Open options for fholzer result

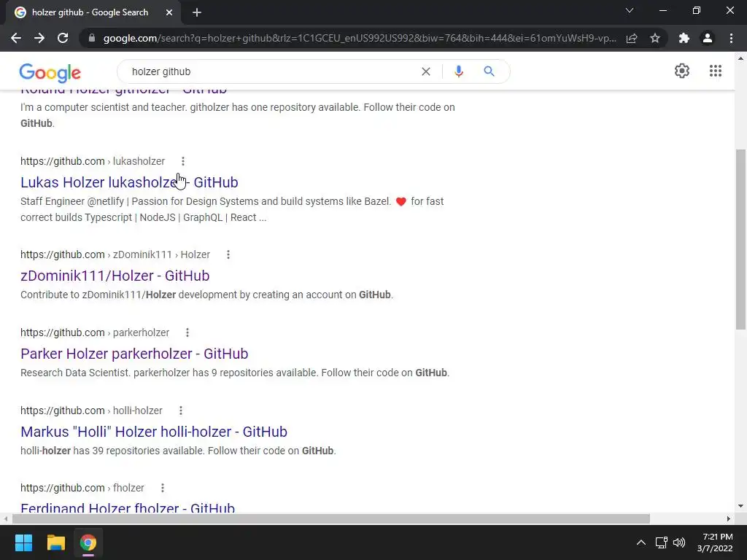[x=163, y=488]
